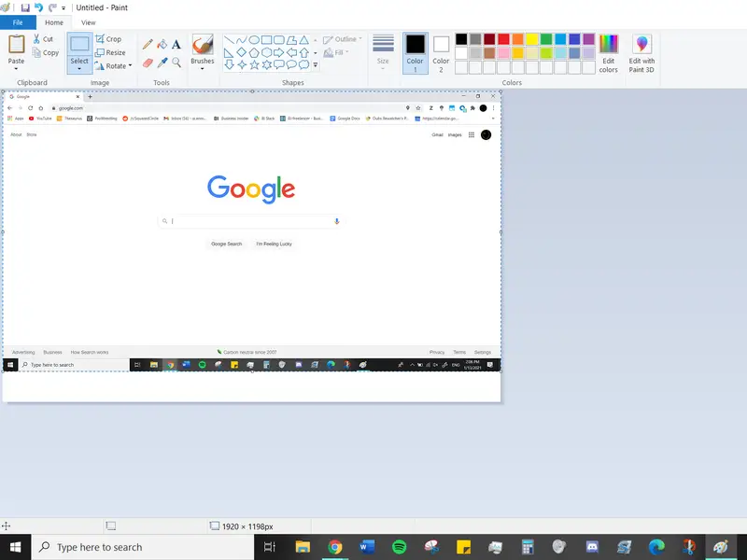
Task: Click the Brushes tool icon
Action: pyautogui.click(x=203, y=45)
